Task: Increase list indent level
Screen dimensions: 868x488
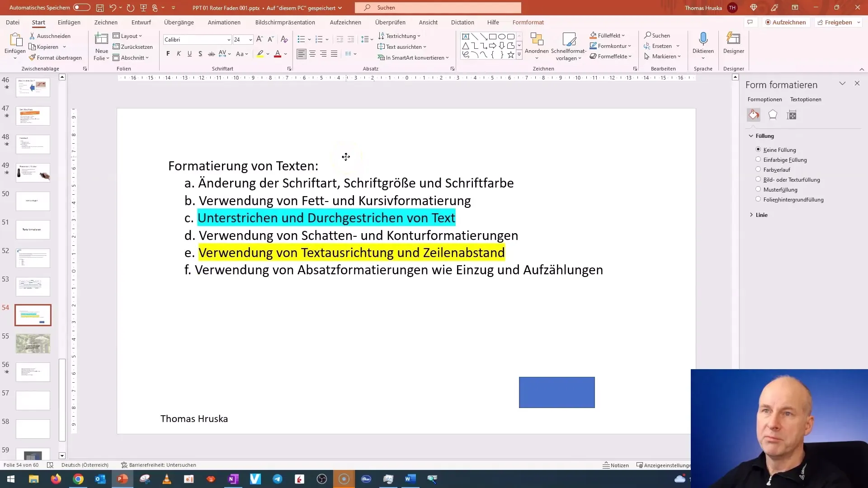Action: tap(351, 39)
